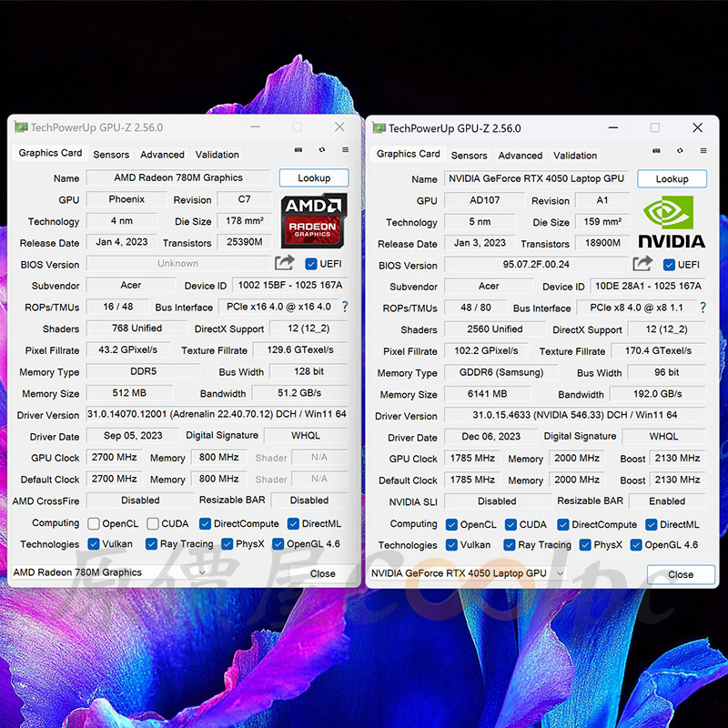The width and height of the screenshot is (728, 728).
Task: Click refresh icon in AMD GPU-Z window
Action: point(322,149)
